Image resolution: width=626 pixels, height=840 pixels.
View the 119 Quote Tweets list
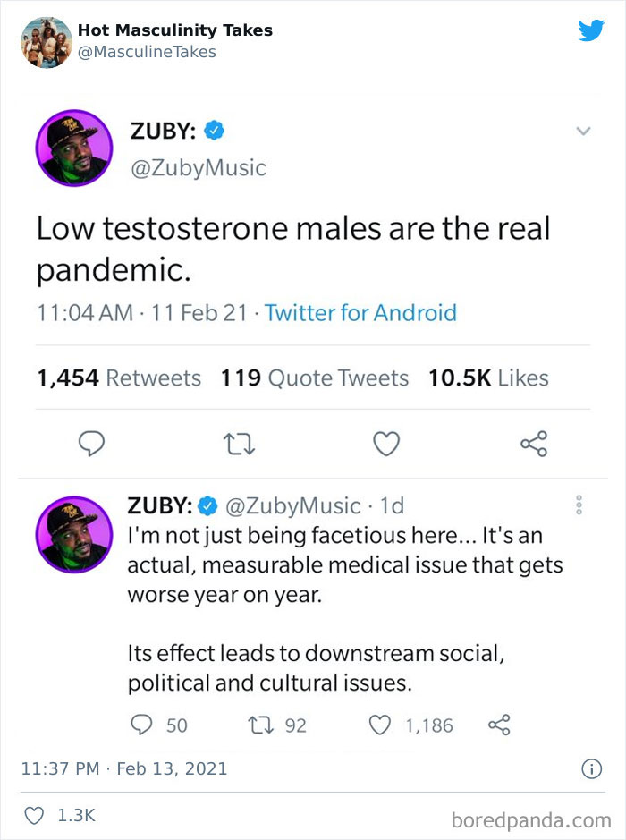314,378
